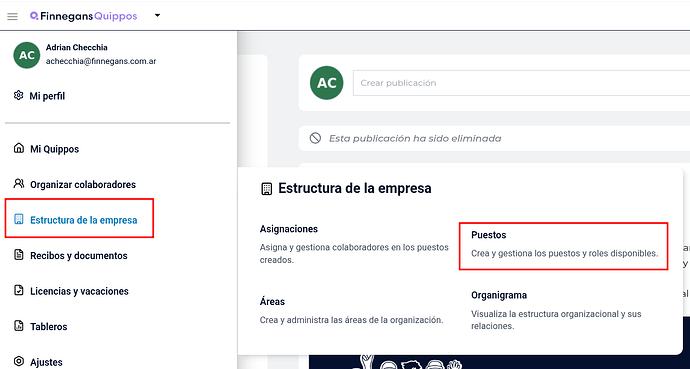This screenshot has width=690, height=369.
Task: Click the Adrian Checchia user name
Action: tap(77, 47)
